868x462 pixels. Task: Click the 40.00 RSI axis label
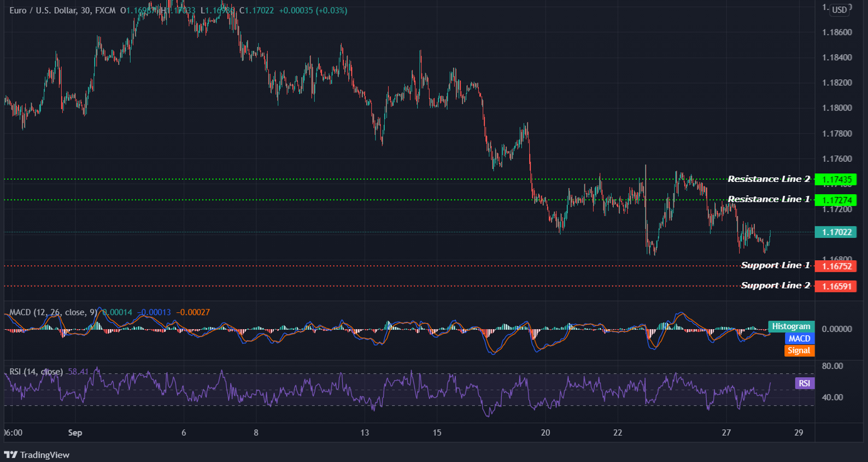[832, 397]
